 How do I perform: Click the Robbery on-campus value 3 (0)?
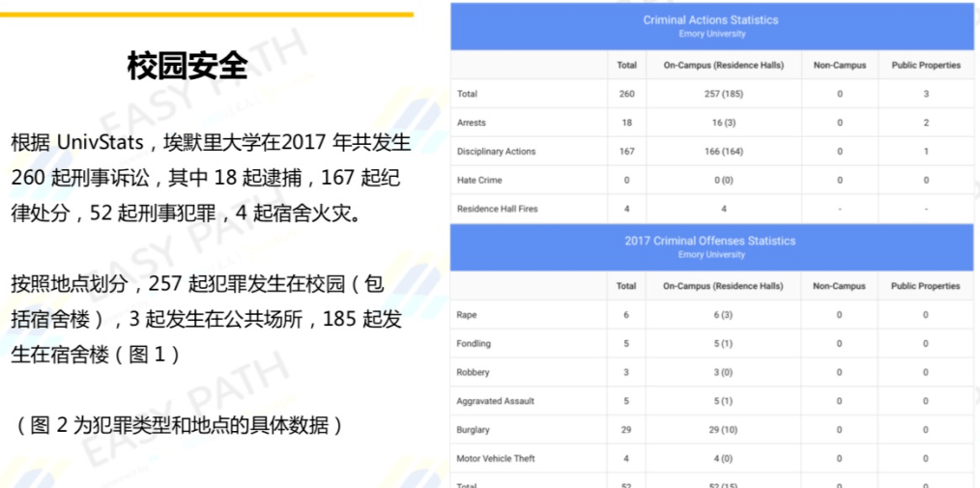[723, 372]
